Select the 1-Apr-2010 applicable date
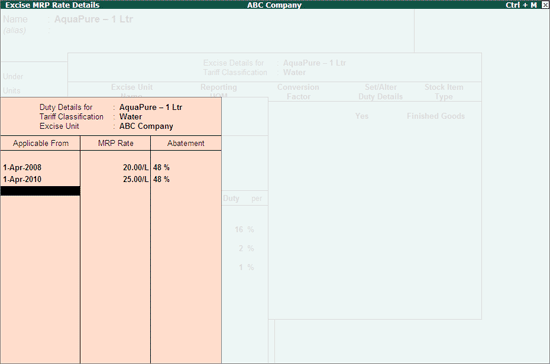550x364 pixels. [x=22, y=180]
